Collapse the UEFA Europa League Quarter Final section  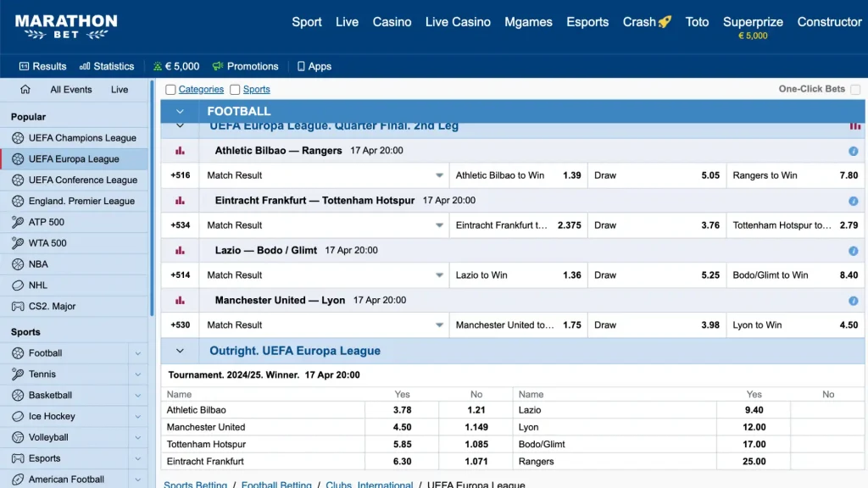click(180, 126)
